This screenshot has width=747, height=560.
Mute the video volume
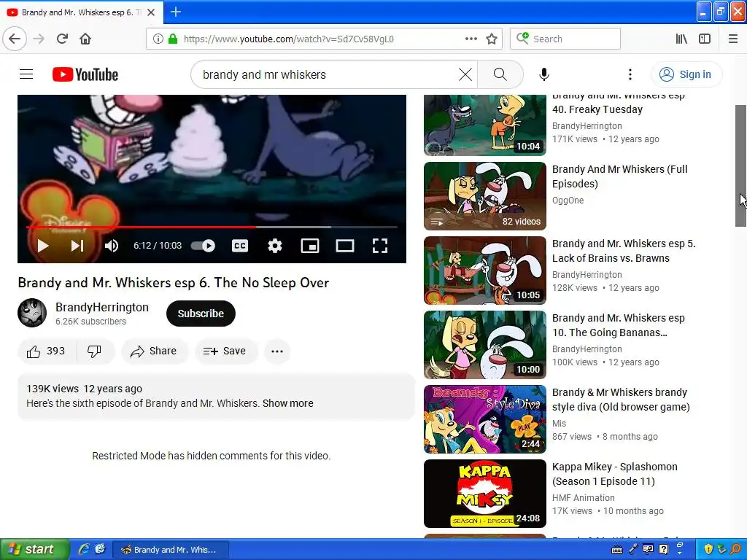[112, 246]
